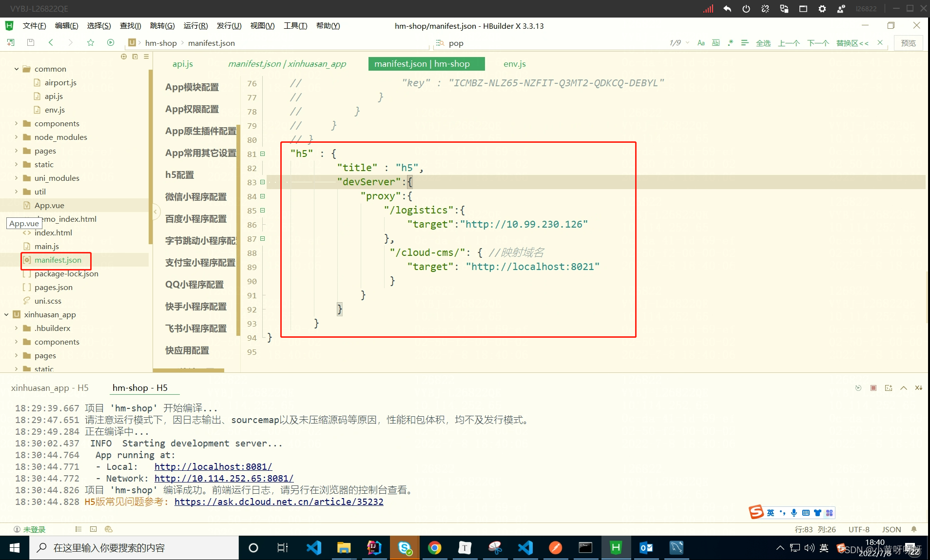The image size is (930, 560).
Task: Collapse the common folder
Action: point(16,69)
